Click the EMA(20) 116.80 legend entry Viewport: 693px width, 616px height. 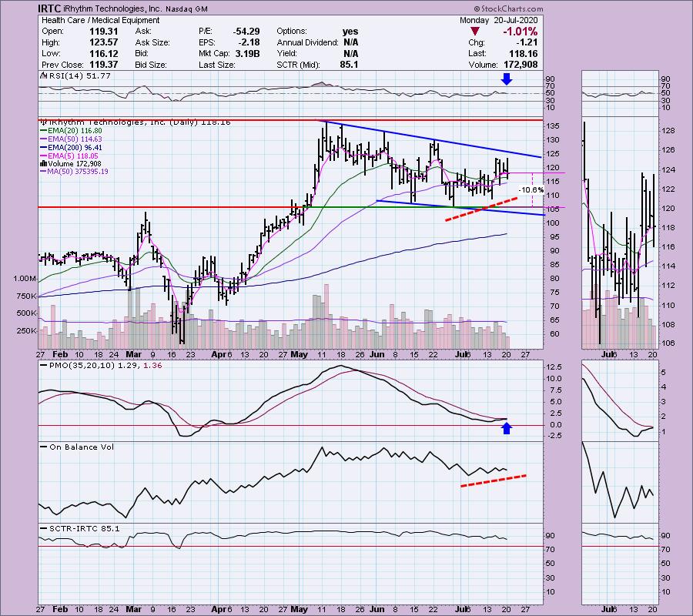pyautogui.click(x=71, y=131)
